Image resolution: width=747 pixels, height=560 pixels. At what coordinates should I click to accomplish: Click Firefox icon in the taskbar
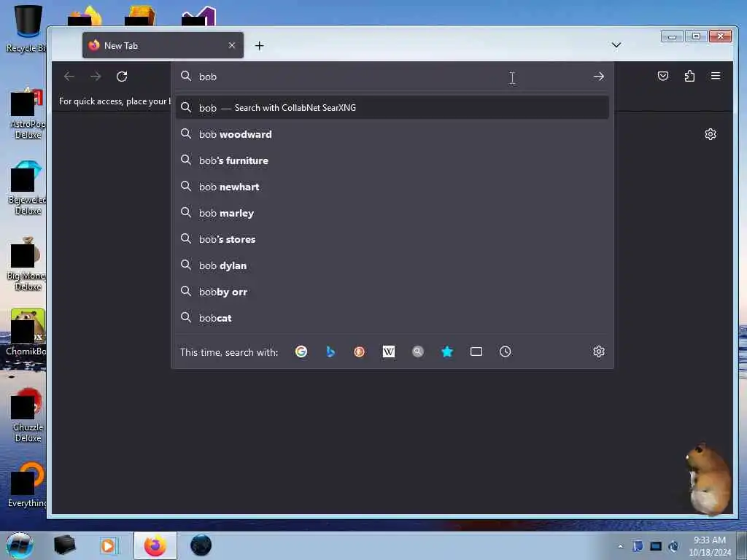point(155,545)
